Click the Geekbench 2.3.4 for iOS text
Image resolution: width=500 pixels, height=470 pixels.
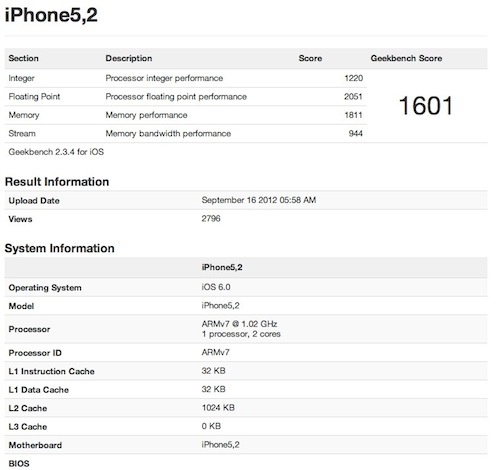(56, 152)
